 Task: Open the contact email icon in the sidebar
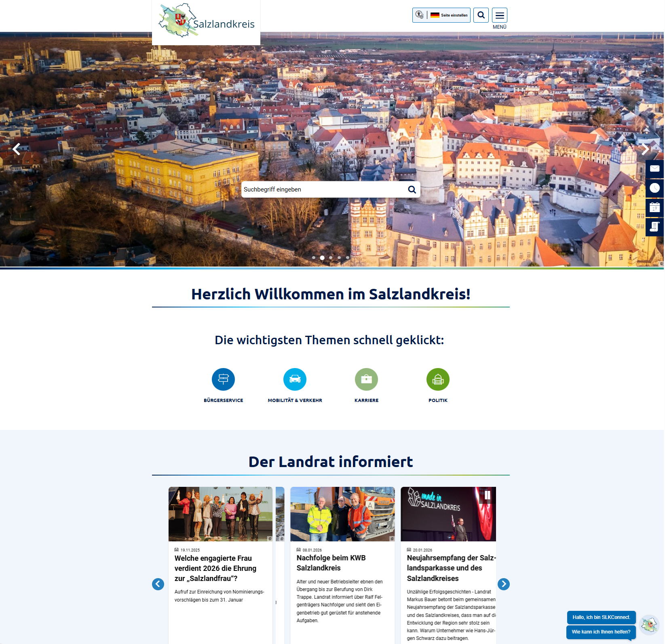point(654,168)
